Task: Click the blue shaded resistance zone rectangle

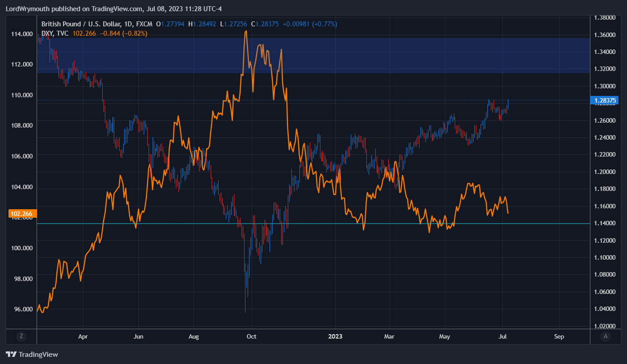Action: 312,55
